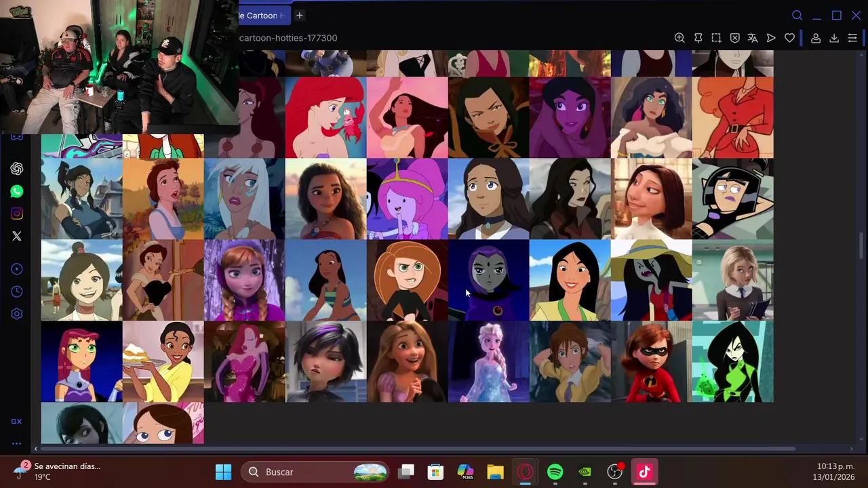Open Easy Setup sliders icon

point(852,38)
